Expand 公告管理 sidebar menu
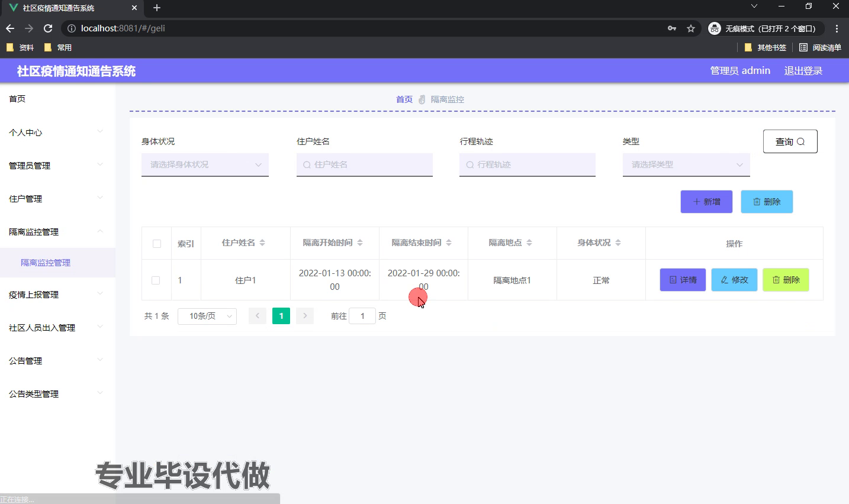This screenshot has width=849, height=504. click(57, 361)
